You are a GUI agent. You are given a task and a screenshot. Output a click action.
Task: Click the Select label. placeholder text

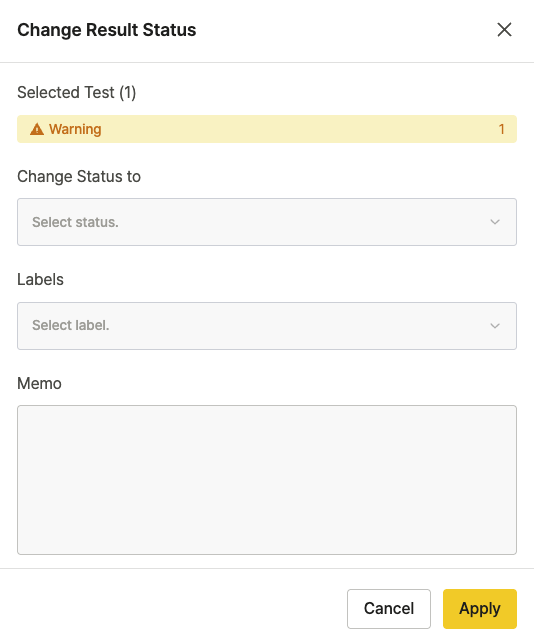coord(71,325)
